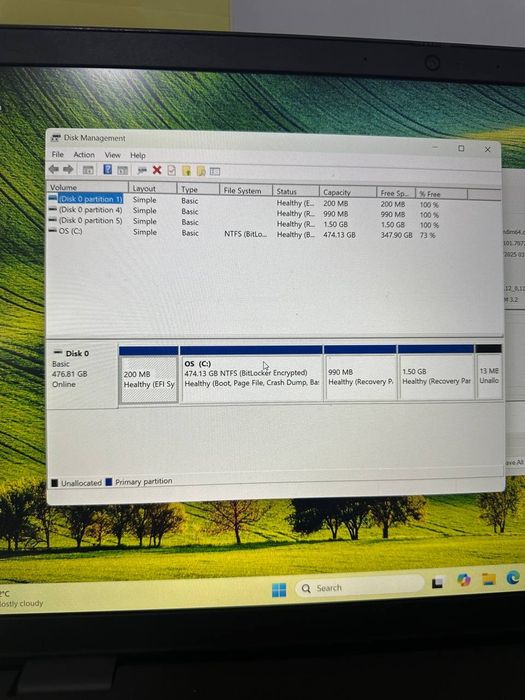Sort by the Volume column header

(x=88, y=187)
